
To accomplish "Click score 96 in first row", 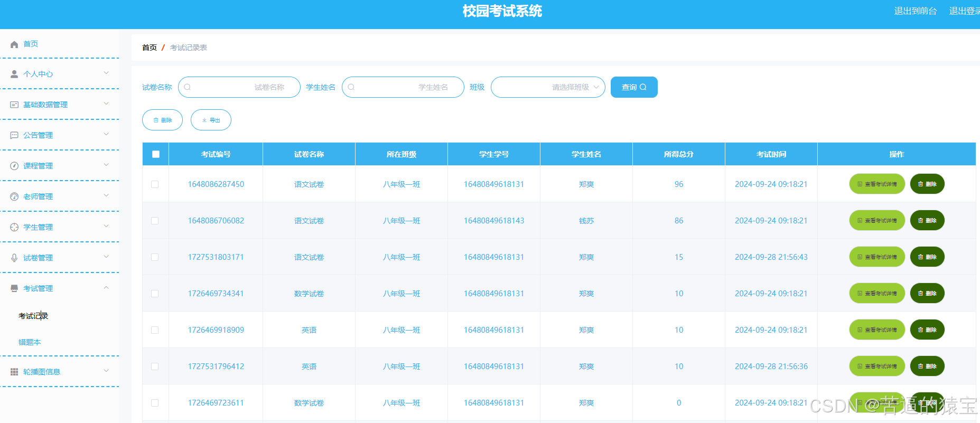I will point(679,184).
